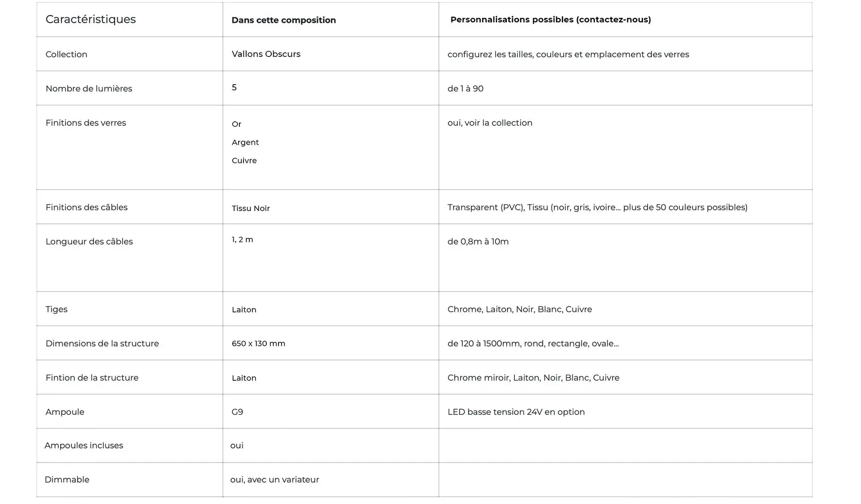Click the 'de 1 à 90' text
Image resolution: width=861 pixels, height=504 pixels.
coord(465,88)
